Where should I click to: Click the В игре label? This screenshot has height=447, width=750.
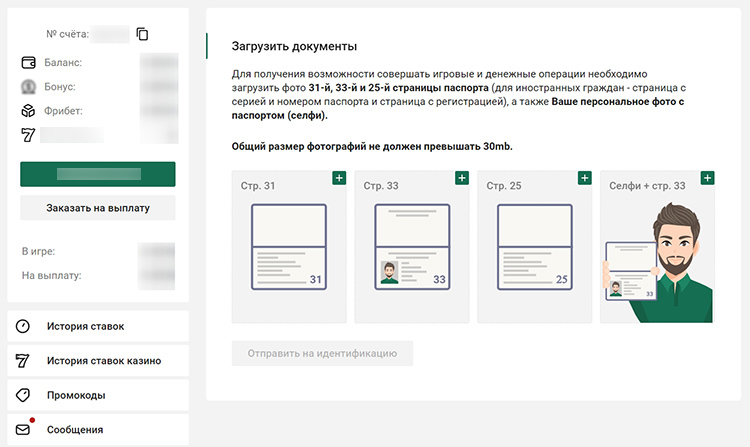[x=38, y=251]
